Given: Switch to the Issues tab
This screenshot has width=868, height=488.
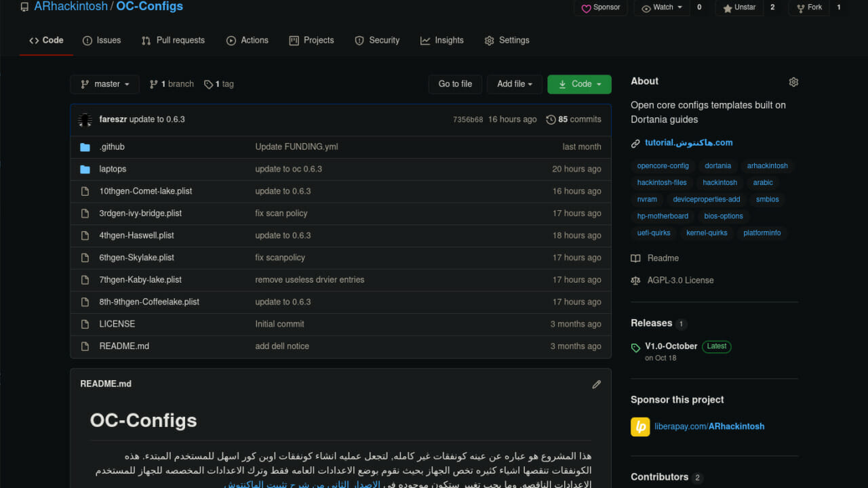Looking at the screenshot, I should click(102, 41).
